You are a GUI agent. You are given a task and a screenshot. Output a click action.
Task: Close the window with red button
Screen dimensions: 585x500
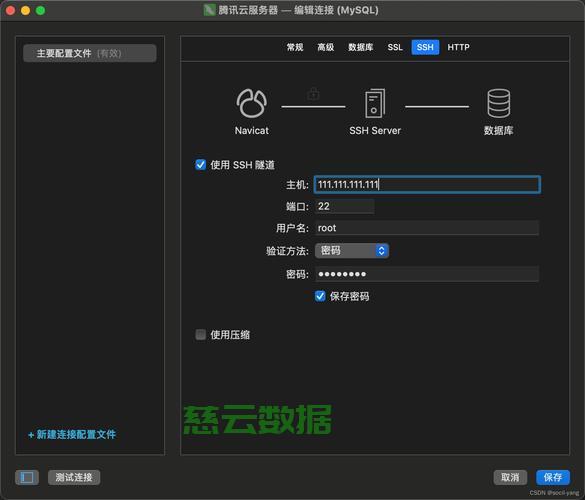click(x=10, y=10)
